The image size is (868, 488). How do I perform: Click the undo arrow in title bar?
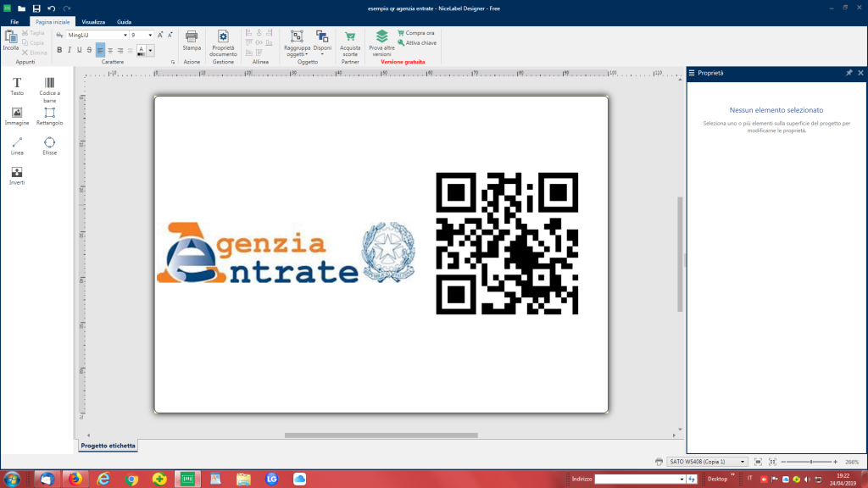pos(52,8)
